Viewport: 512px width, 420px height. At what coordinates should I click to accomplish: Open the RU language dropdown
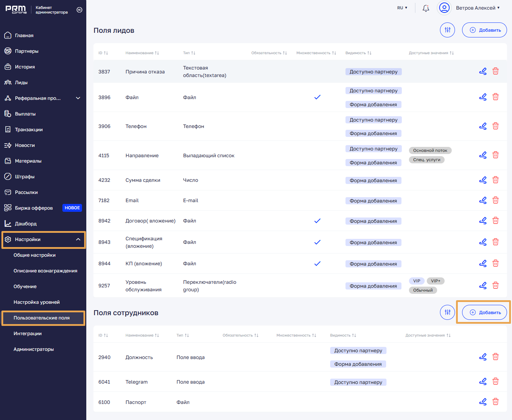(x=402, y=8)
